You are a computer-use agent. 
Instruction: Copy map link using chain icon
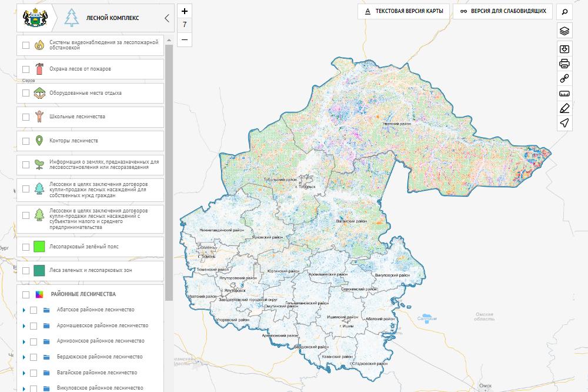[564, 78]
